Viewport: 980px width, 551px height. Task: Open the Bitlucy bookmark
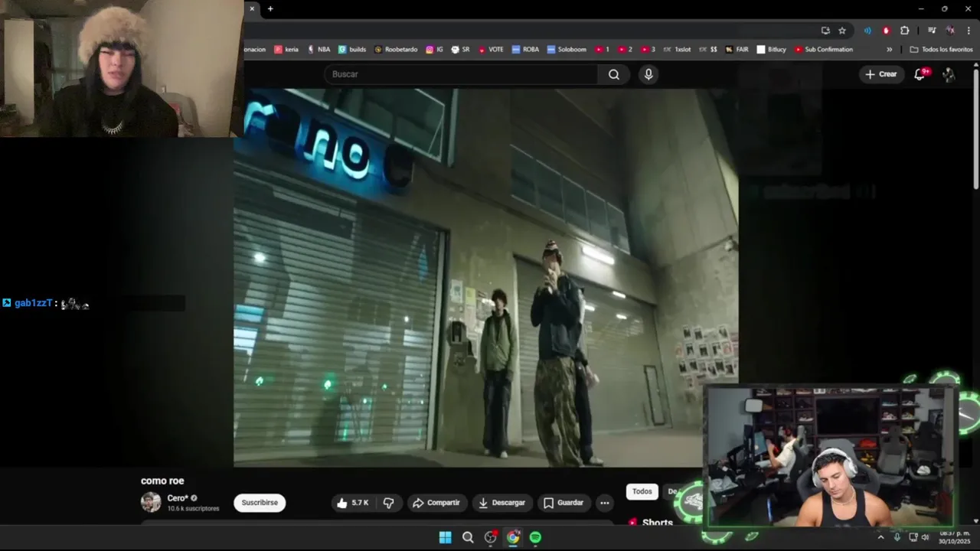point(771,49)
